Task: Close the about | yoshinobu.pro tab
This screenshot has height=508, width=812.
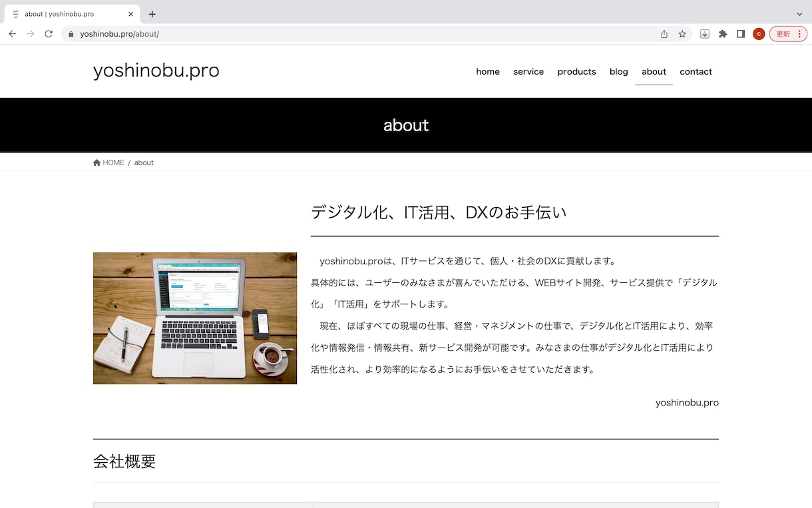Action: coord(131,14)
